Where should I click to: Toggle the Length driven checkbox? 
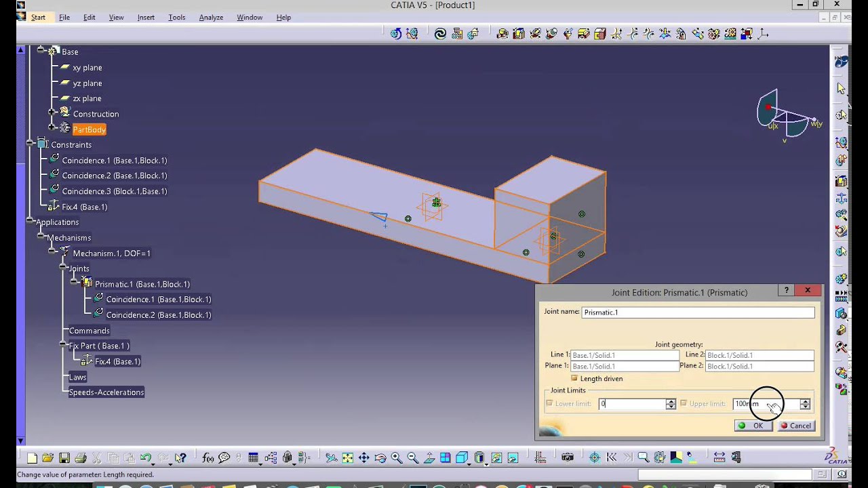pyautogui.click(x=574, y=378)
